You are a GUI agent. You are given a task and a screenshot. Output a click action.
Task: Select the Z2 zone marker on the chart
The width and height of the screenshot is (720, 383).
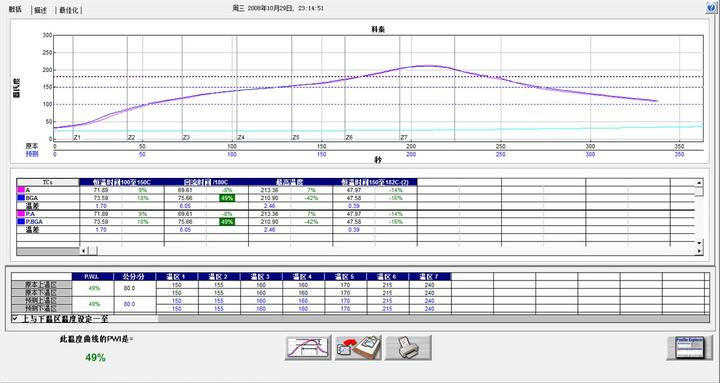tap(131, 137)
